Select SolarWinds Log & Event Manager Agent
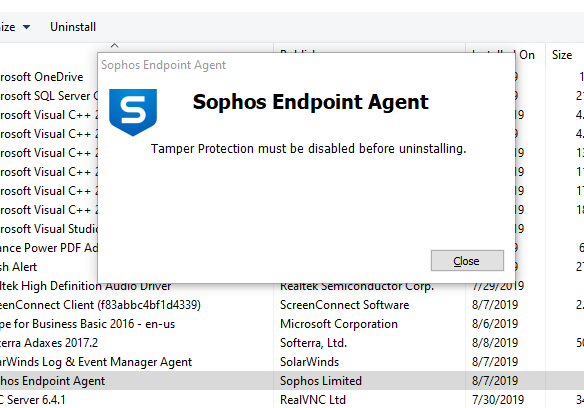Viewport: 584px width, 408px height. coord(96,362)
